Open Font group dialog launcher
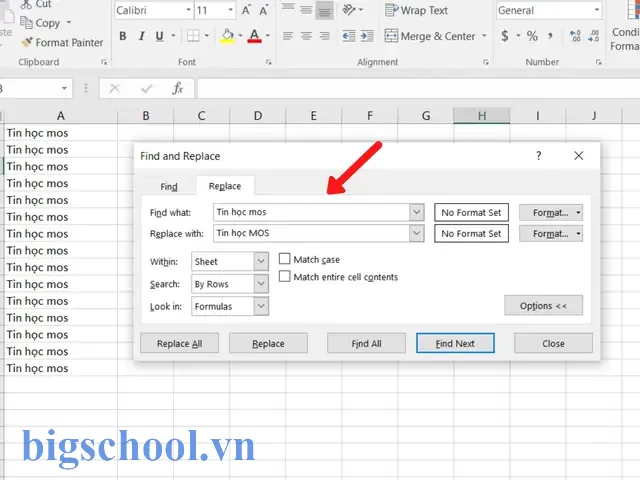 click(x=269, y=62)
